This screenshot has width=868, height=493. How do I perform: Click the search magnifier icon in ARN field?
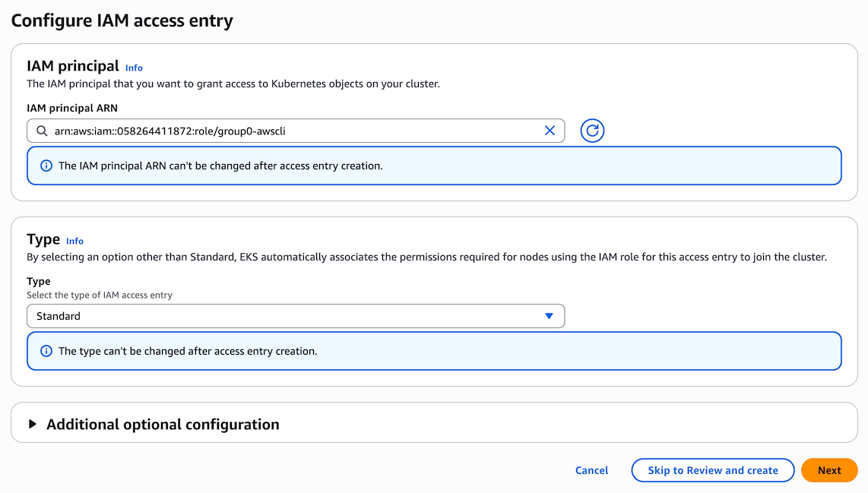click(x=41, y=131)
